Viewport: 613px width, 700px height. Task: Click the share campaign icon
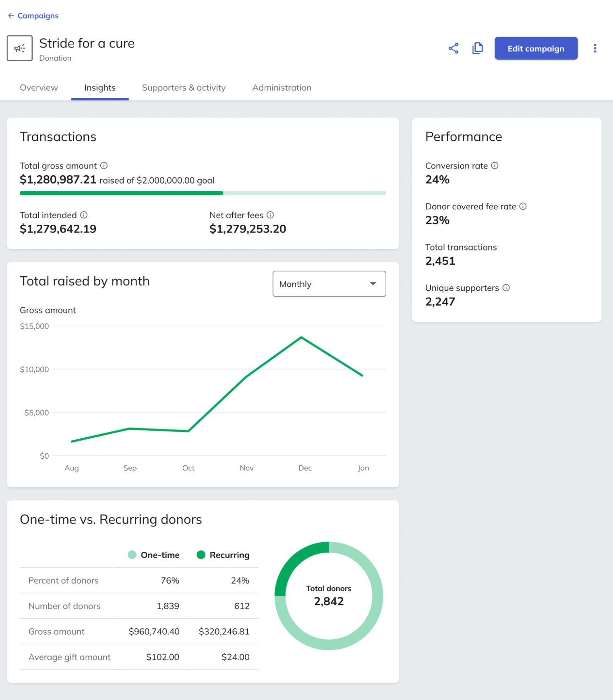(x=453, y=48)
